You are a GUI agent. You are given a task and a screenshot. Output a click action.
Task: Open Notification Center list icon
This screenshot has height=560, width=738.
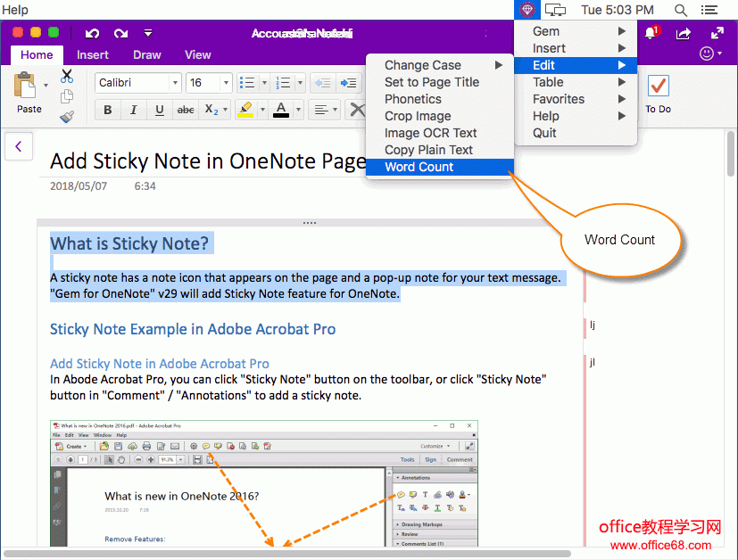point(709,10)
